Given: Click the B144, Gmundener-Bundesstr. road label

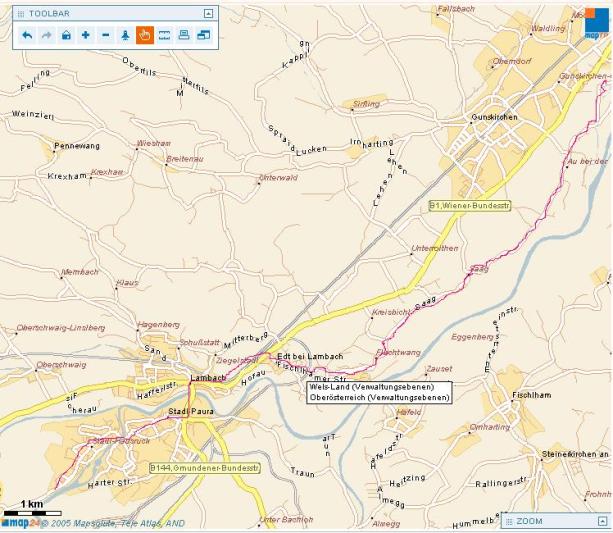Looking at the screenshot, I should pyautogui.click(x=204, y=468).
